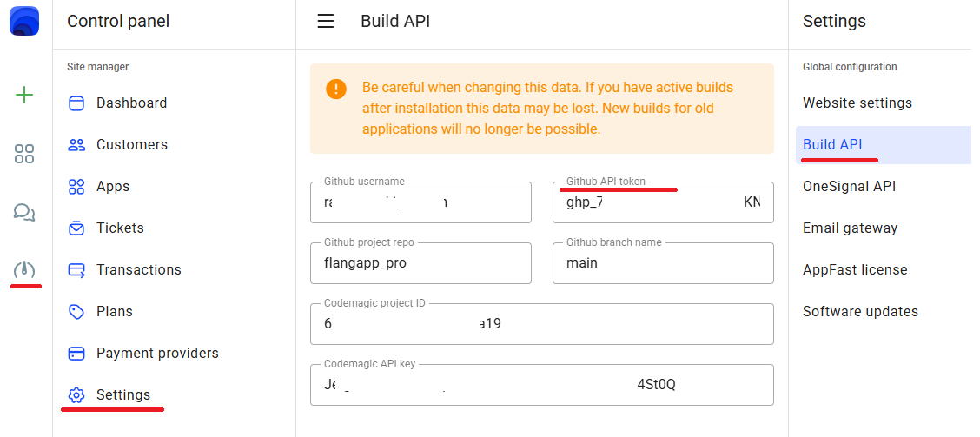Image resolution: width=980 pixels, height=437 pixels.
Task: Click the Github username input field
Action: (420, 203)
